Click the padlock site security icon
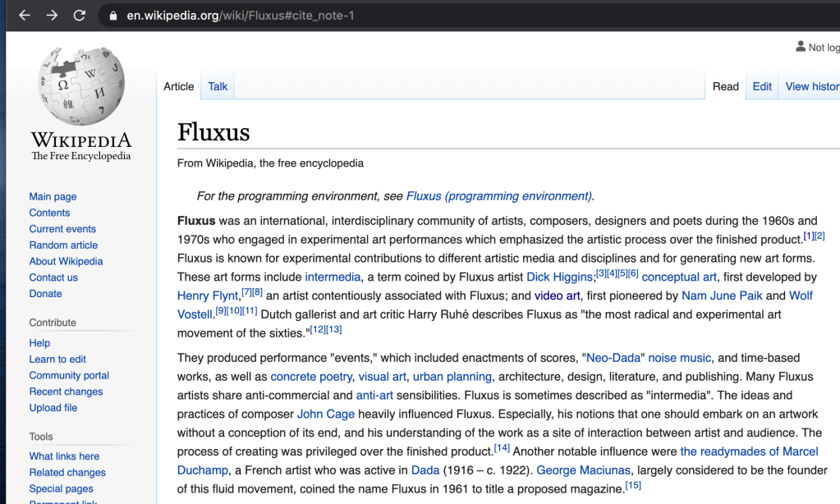The image size is (840, 504). (112, 16)
